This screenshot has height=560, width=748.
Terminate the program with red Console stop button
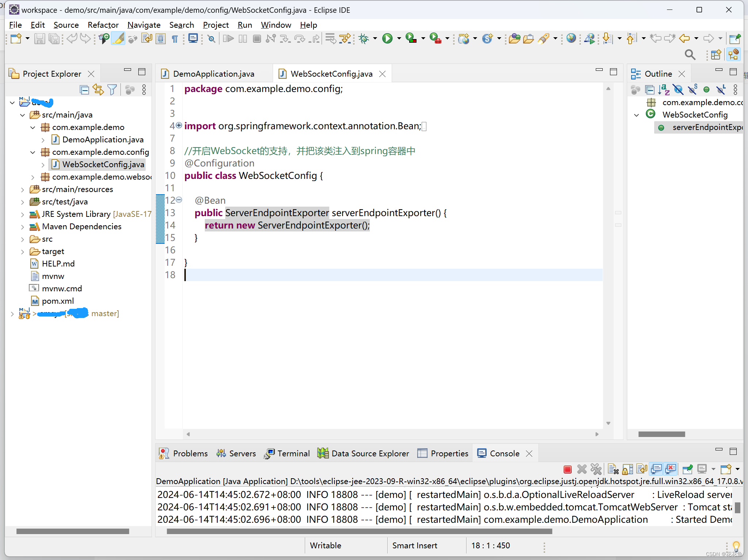pos(567,469)
